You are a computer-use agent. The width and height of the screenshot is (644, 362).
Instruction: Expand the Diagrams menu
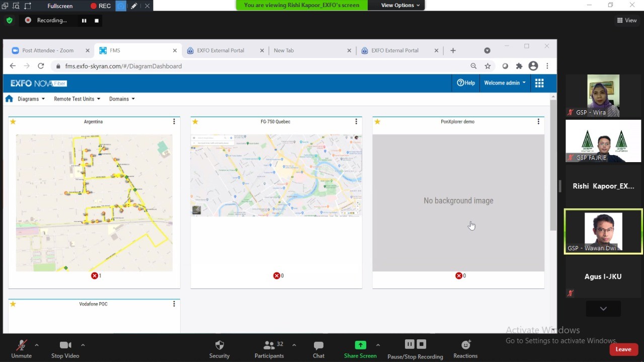[x=31, y=99]
